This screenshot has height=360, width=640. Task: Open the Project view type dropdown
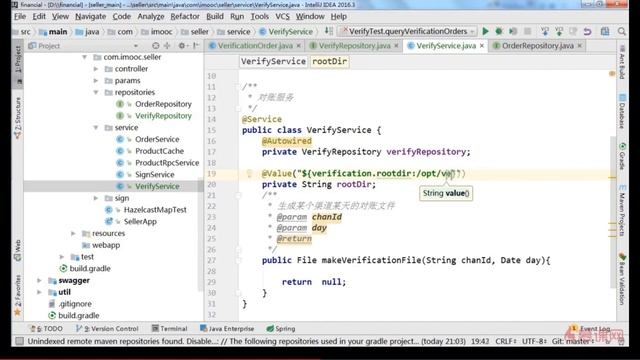(x=136, y=46)
